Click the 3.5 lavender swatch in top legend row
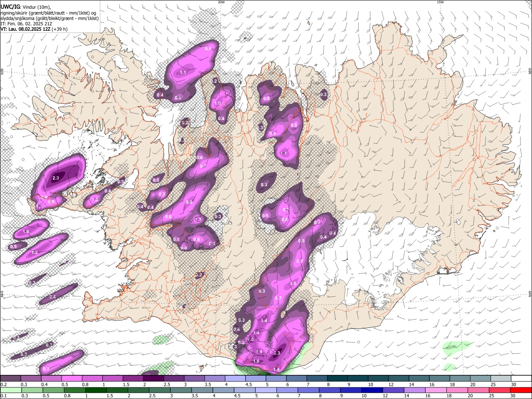This screenshot has height=399, width=532. click(215, 378)
